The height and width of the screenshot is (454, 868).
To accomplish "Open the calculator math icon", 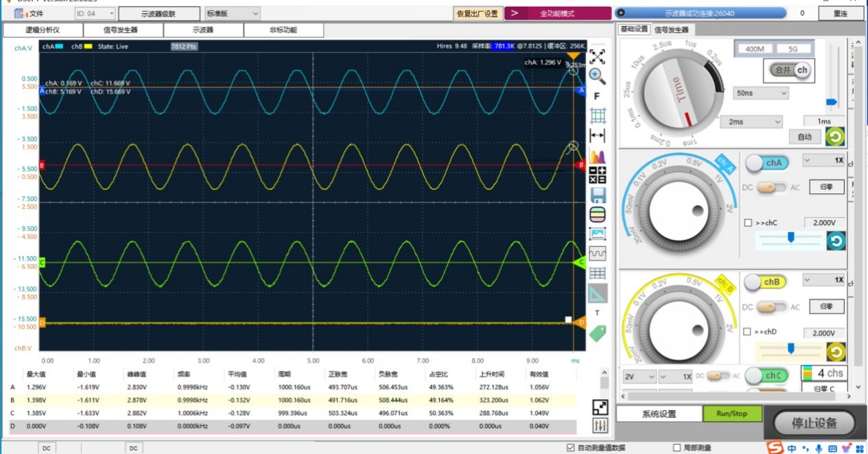I will click(x=598, y=175).
